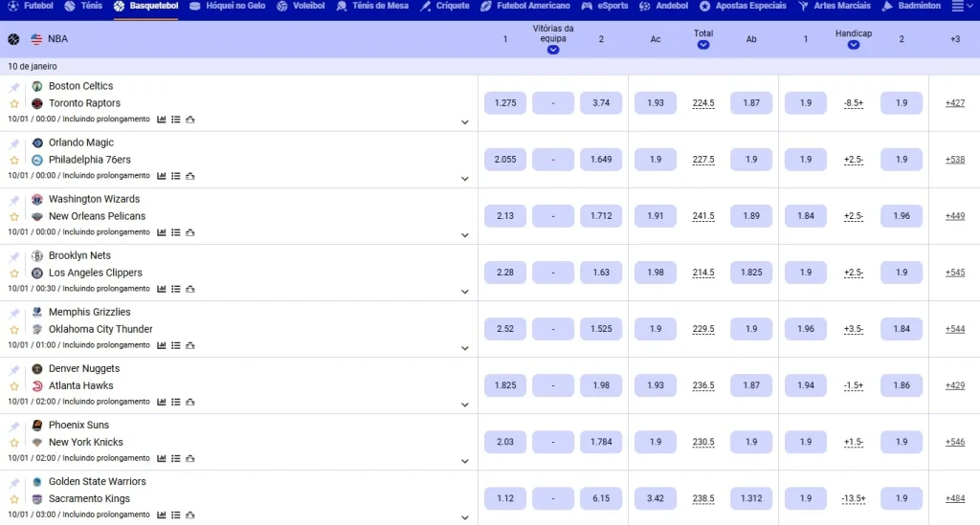Click the Phoenix Suns team logo
Viewport: 980px width, 525px height.
click(37, 426)
